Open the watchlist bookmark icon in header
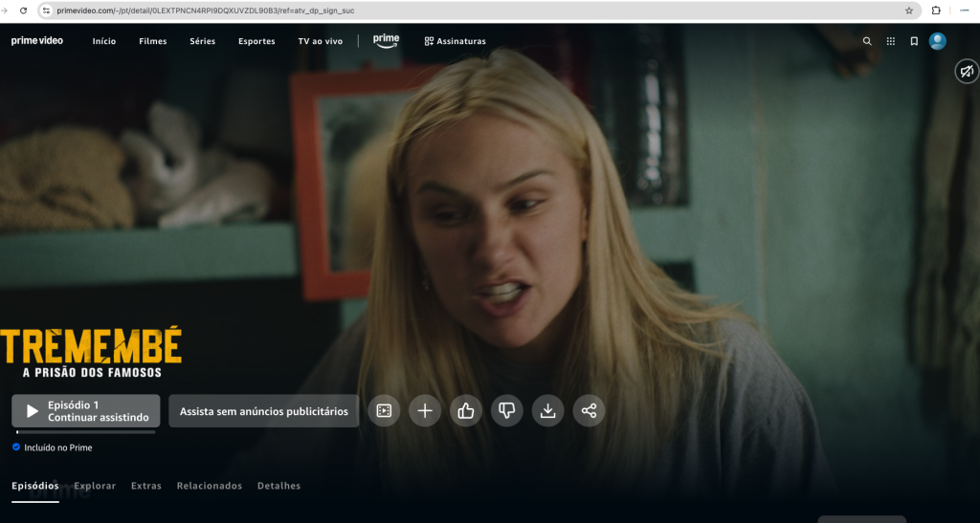The height and width of the screenshot is (523, 980). pos(914,41)
